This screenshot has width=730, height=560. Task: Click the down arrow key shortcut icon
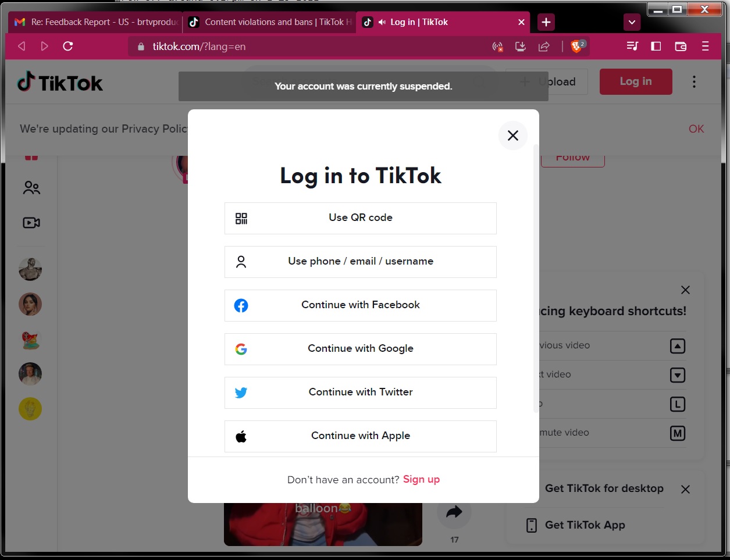coord(678,375)
